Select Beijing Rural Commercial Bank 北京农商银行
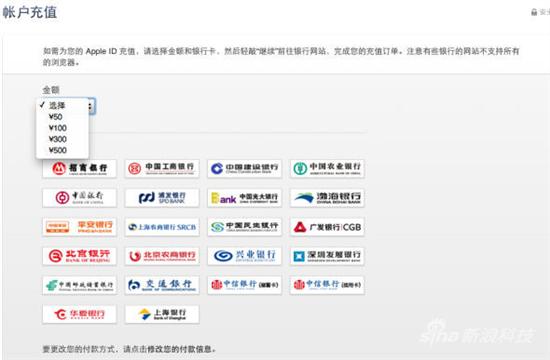 click(x=162, y=256)
